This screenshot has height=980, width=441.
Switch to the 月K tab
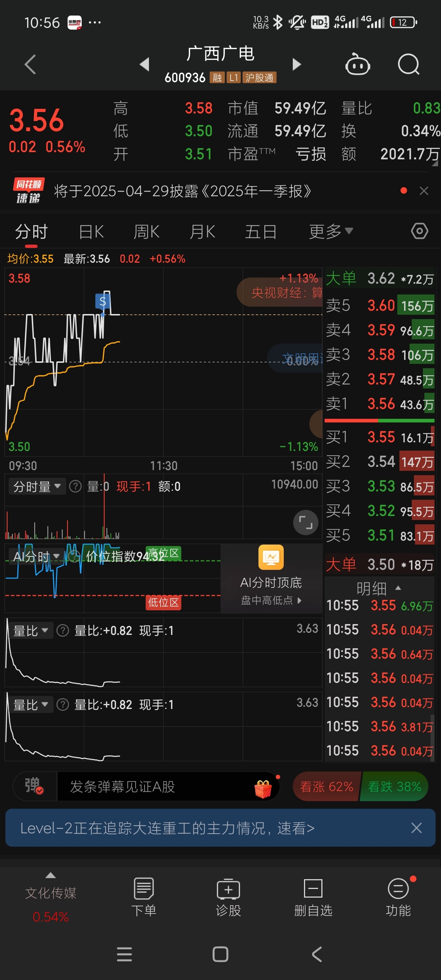(x=202, y=231)
